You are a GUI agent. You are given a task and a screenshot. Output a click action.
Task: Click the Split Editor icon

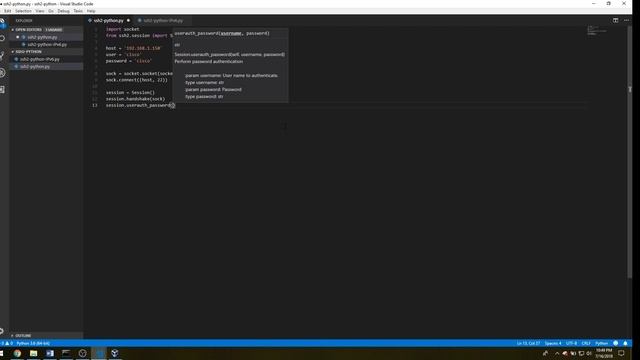615,20
